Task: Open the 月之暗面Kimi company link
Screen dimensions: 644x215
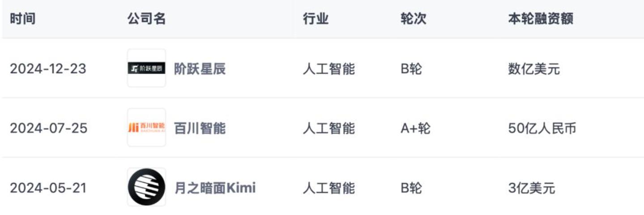Action: [215, 188]
